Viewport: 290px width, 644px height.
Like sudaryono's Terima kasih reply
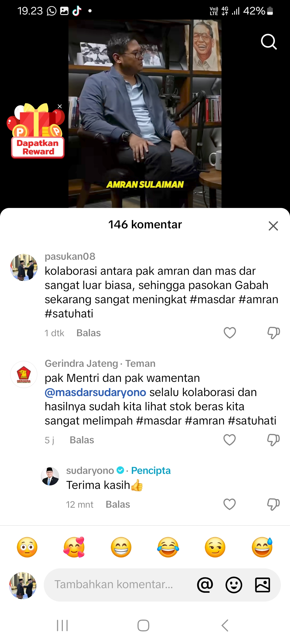coord(230,504)
